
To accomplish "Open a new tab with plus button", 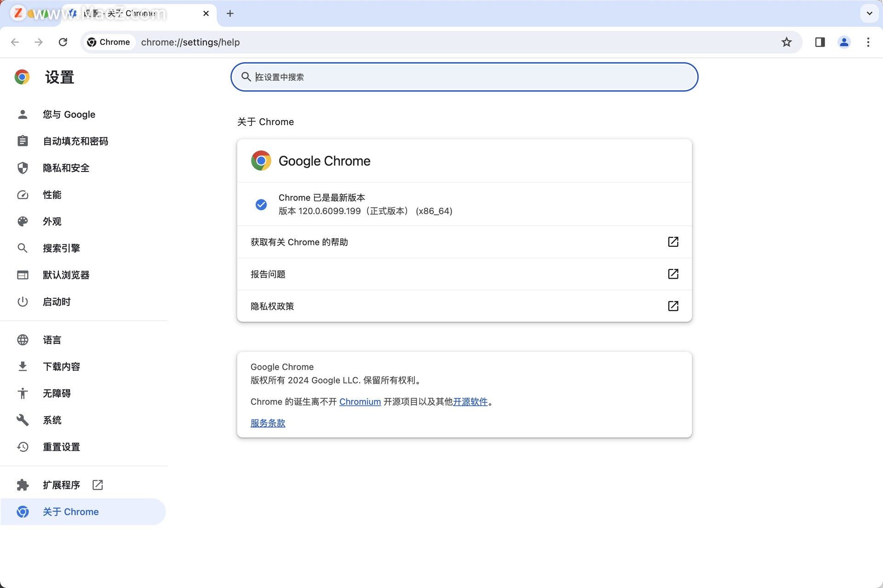I will point(230,13).
